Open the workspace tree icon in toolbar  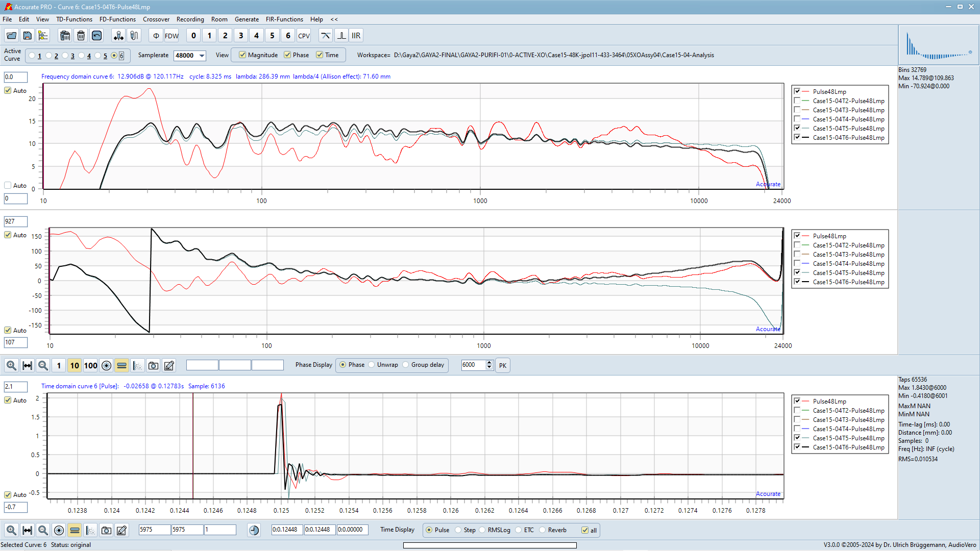(43, 36)
